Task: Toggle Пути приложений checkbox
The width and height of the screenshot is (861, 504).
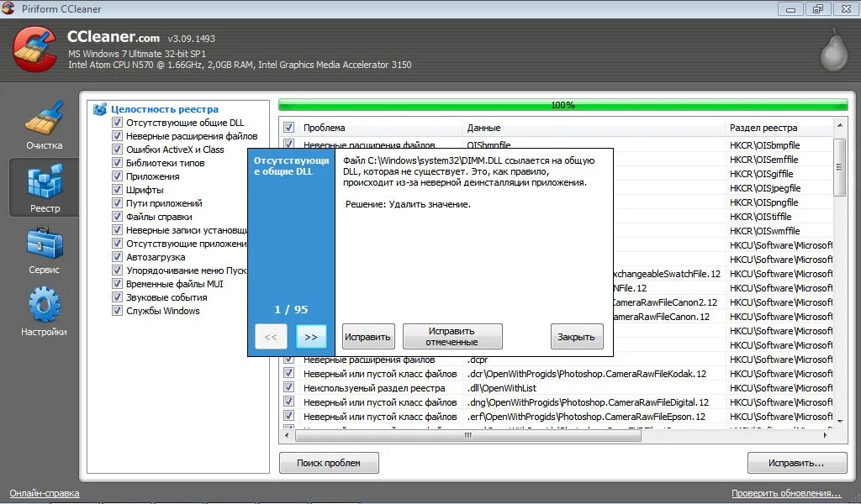Action: tap(117, 203)
